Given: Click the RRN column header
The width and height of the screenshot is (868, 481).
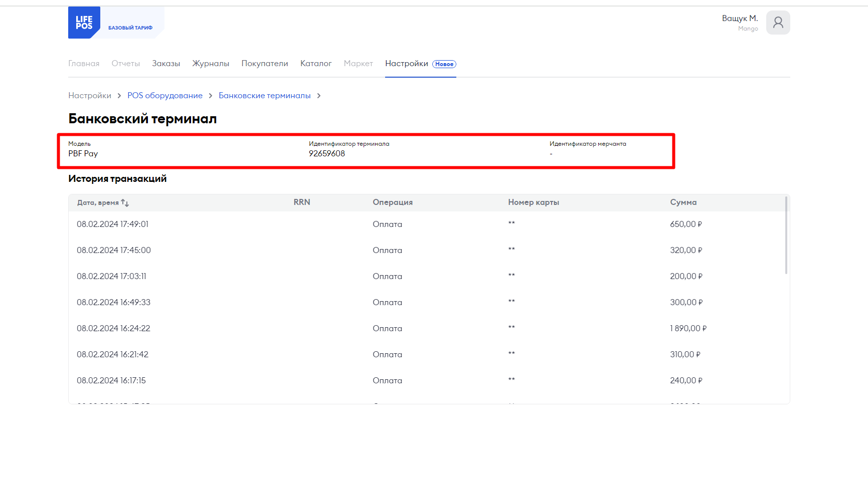Looking at the screenshot, I should pos(302,202).
